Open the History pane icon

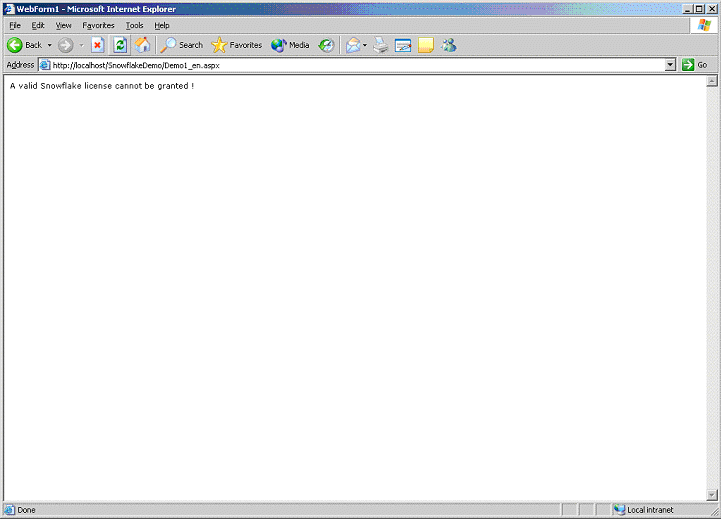326,45
